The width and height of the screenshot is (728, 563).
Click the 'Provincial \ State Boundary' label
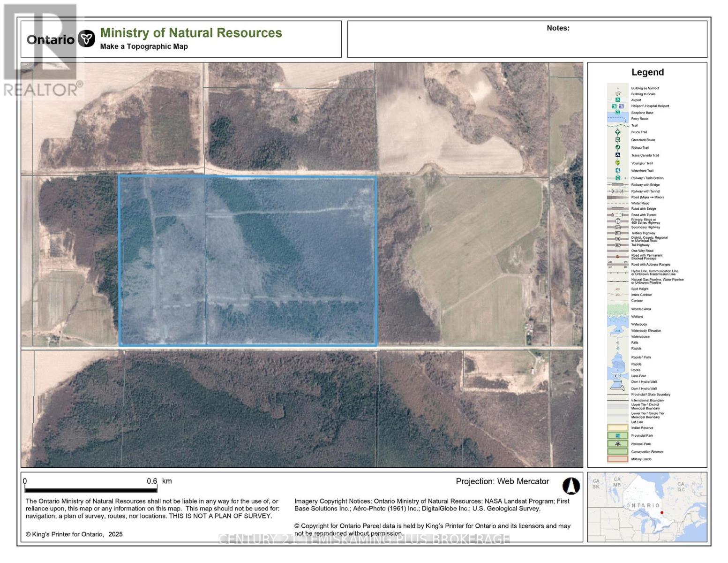[651, 395]
